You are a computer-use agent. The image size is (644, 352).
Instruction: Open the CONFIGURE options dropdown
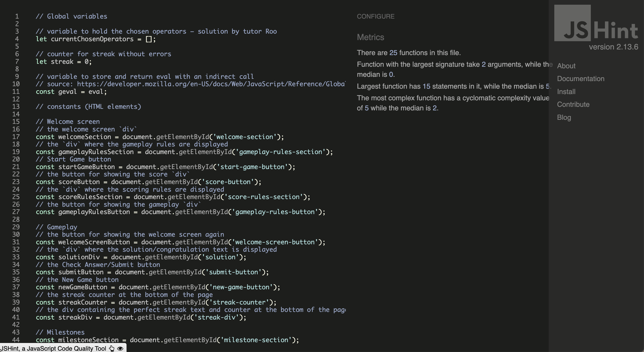tap(375, 17)
